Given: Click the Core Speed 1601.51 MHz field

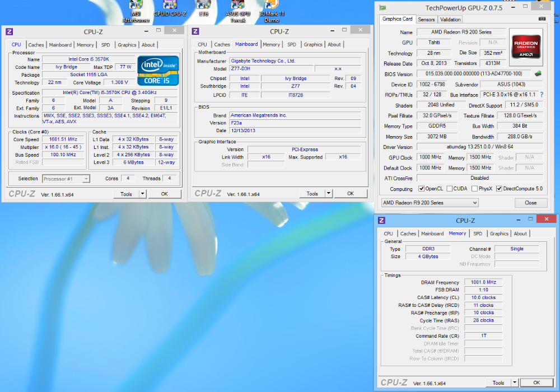Looking at the screenshot, I should 63,139.
